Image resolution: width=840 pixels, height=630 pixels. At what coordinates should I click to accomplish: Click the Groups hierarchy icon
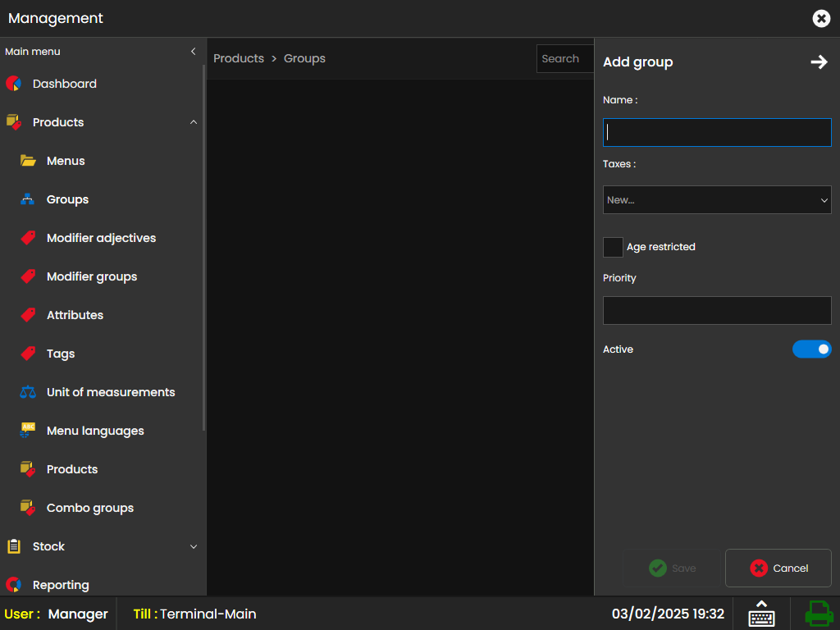click(28, 199)
